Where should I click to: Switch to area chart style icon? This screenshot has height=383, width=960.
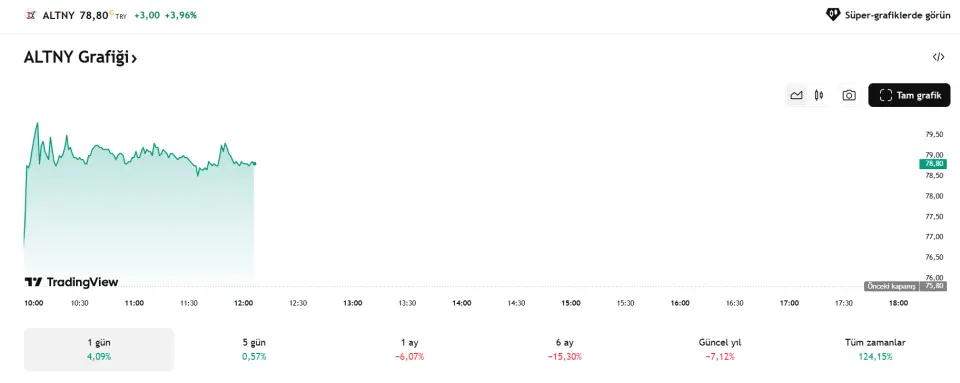click(796, 95)
